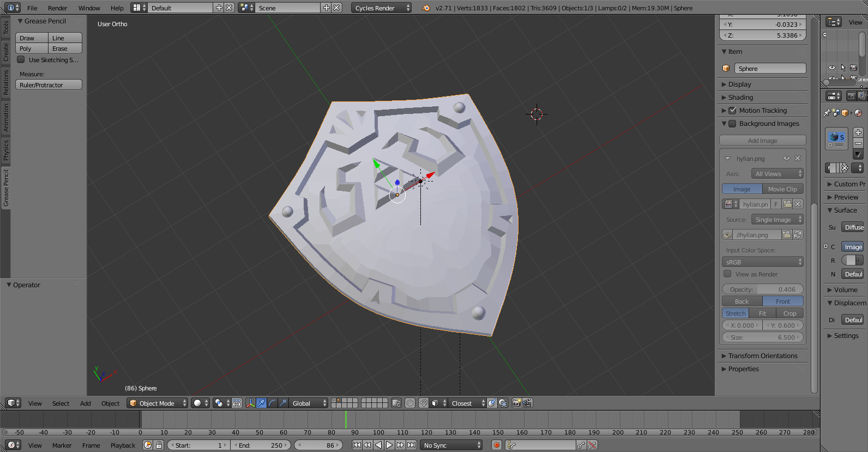Open the sRGB color space dropdown
This screenshot has height=452, width=868.
tap(763, 262)
